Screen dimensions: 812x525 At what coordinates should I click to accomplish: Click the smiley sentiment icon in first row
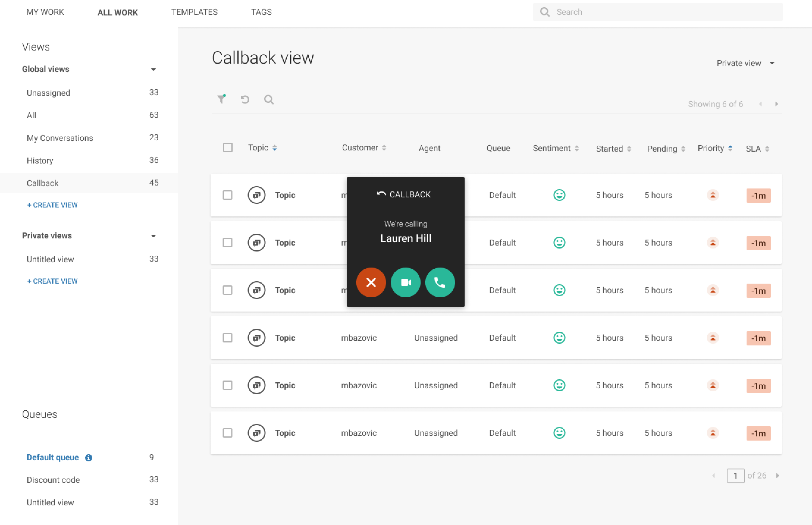click(559, 195)
